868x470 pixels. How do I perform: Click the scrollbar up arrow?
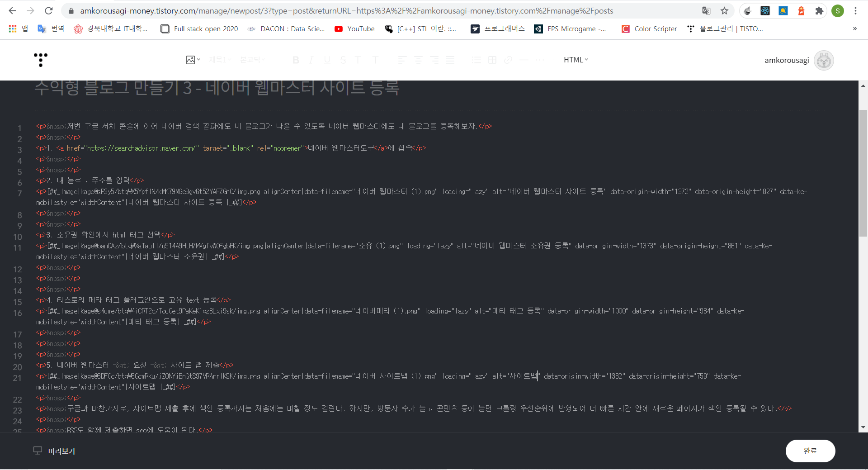tap(863, 85)
